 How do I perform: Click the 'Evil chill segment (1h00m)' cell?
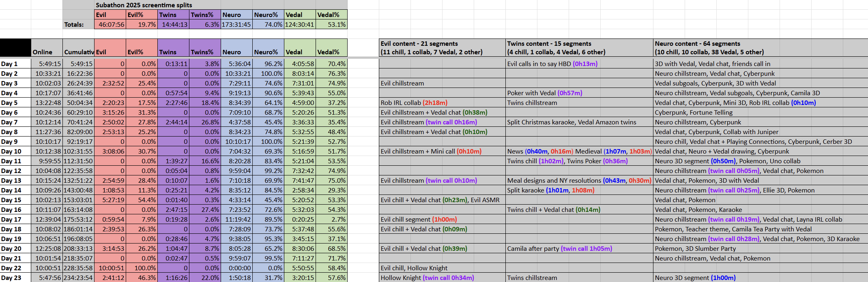[x=442, y=219]
